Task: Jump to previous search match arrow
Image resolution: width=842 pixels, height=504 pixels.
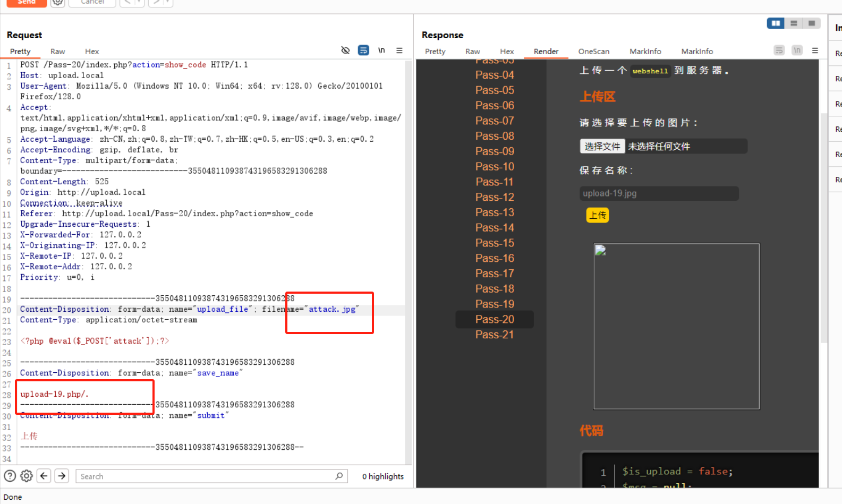Action: click(44, 476)
